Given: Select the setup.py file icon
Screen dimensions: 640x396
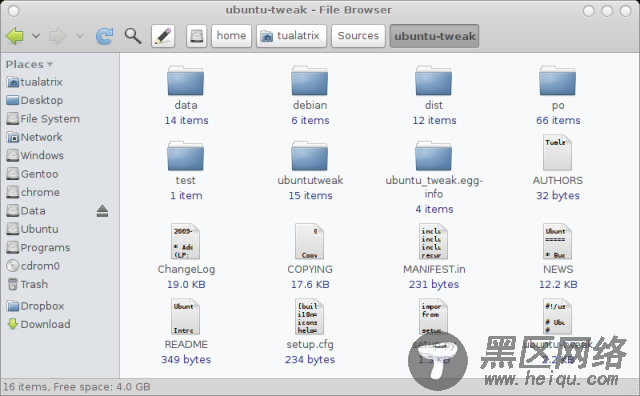Looking at the screenshot, I should [x=433, y=316].
